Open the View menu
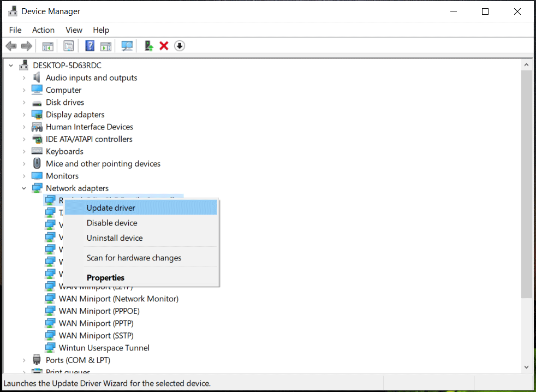This screenshot has width=536, height=392. tap(74, 30)
